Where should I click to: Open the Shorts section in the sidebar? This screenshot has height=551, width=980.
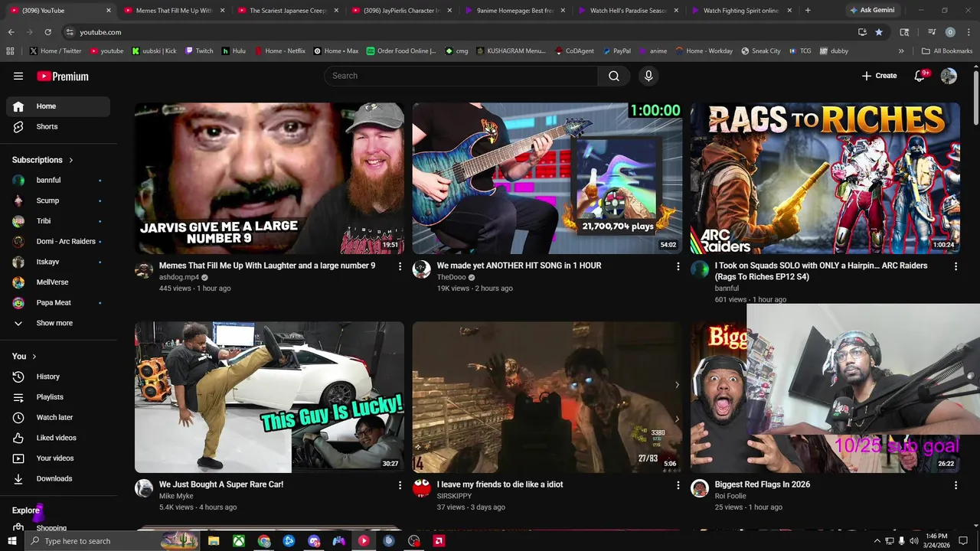[x=58, y=126]
